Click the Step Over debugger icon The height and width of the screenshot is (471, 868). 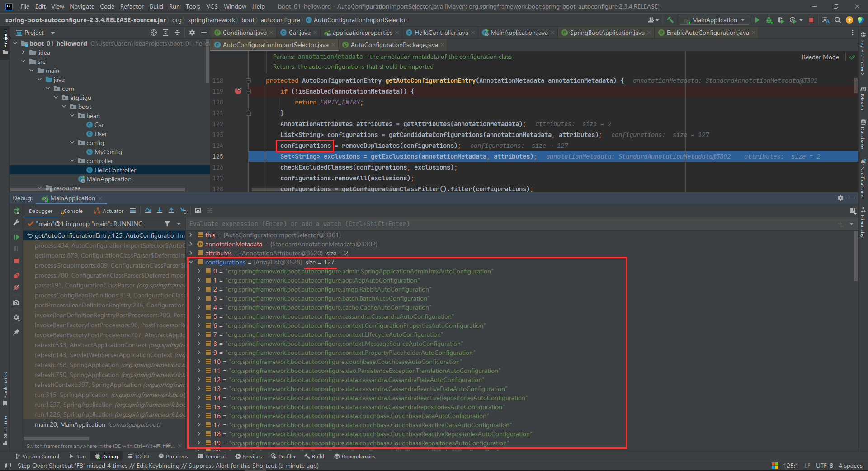[x=147, y=211]
